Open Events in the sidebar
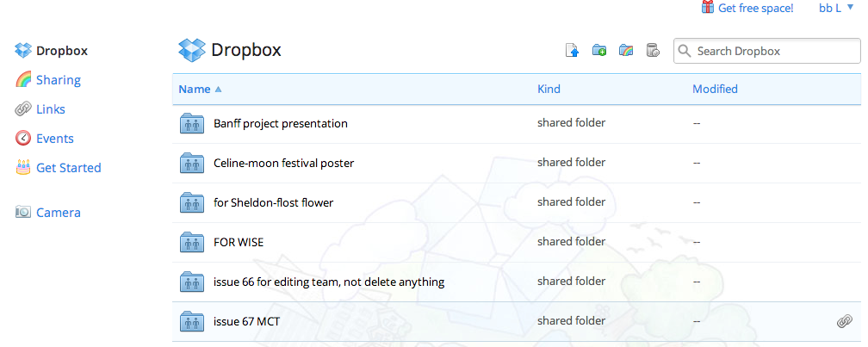Viewport: 868px width, 347px height. [54, 139]
